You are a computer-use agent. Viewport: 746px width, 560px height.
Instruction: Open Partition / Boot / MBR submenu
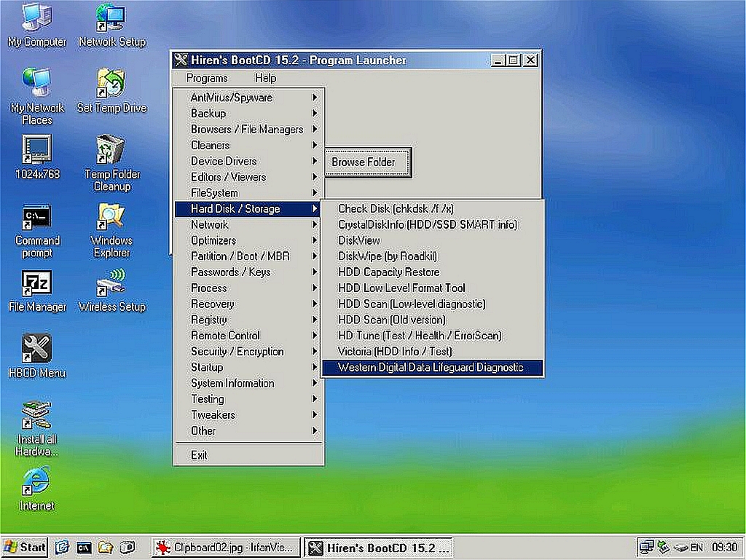pos(249,256)
